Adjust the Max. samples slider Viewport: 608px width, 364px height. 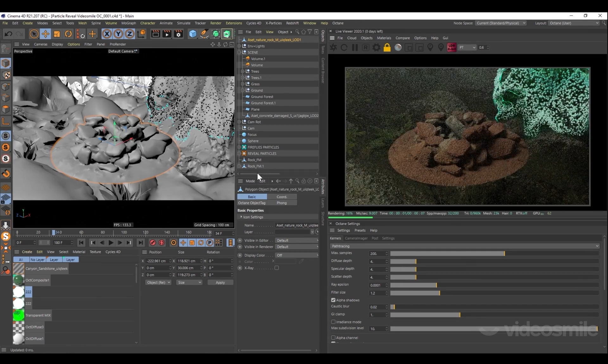click(504, 254)
